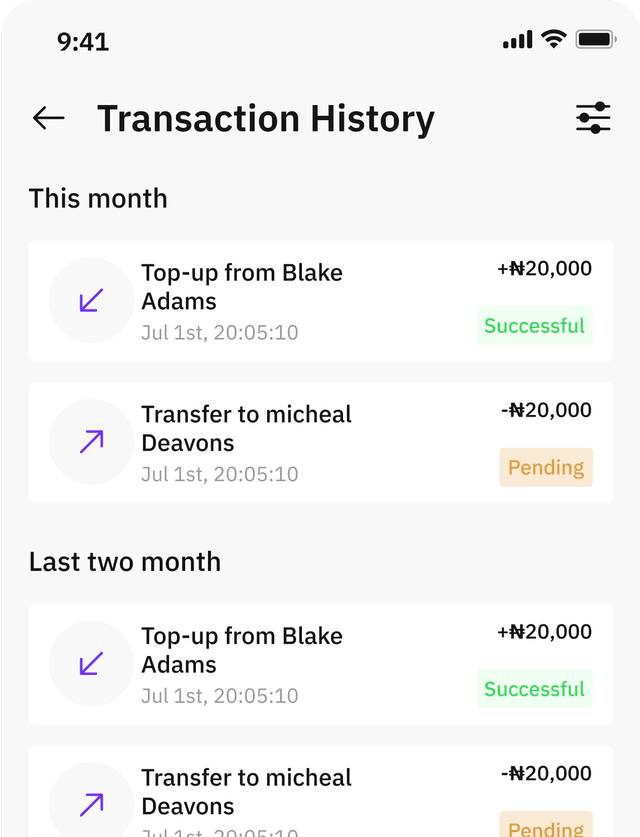Tap the back arrow icon
Viewport: 640px width, 837px height.
click(x=48, y=118)
